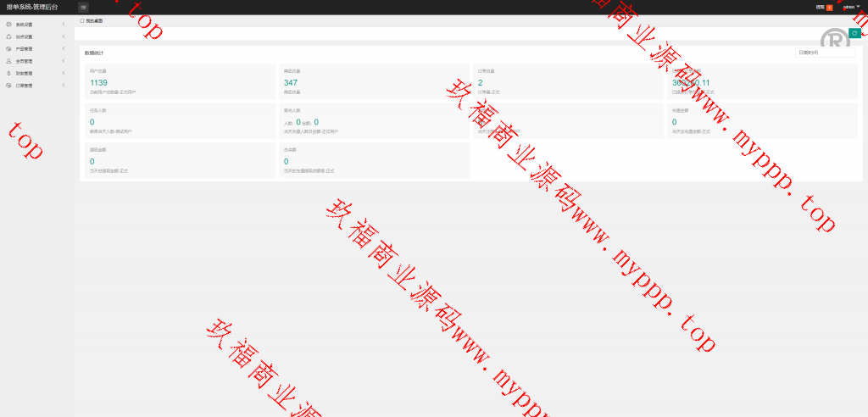
Task: Expand the 系统设置 menu chevron
Action: pyautogui.click(x=64, y=25)
